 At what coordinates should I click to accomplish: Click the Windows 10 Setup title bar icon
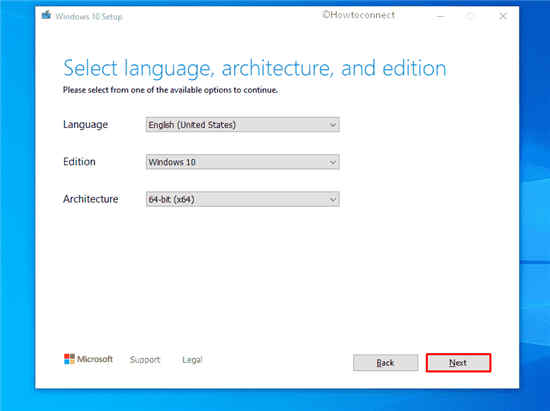coord(46,15)
